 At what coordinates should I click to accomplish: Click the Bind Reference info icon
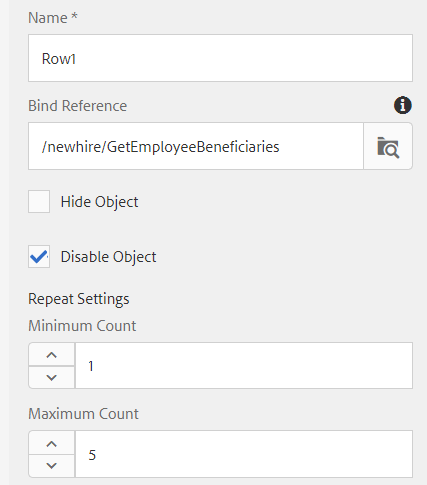coord(403,105)
